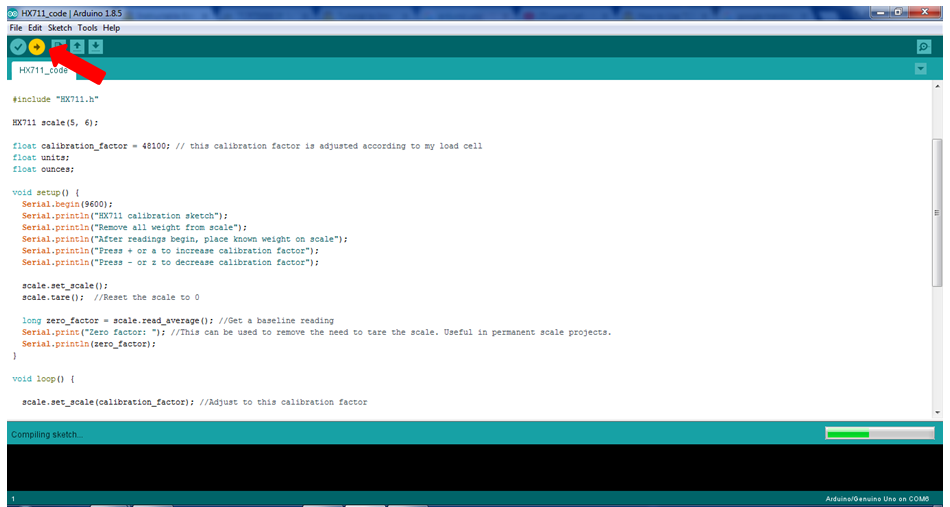
Task: Click the "scale.set_scale();" line
Action: [65, 285]
